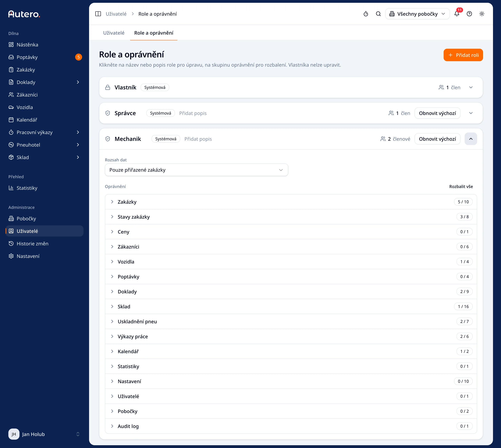
Task: Go to Nástěnka in sidebar
Action: point(45,45)
